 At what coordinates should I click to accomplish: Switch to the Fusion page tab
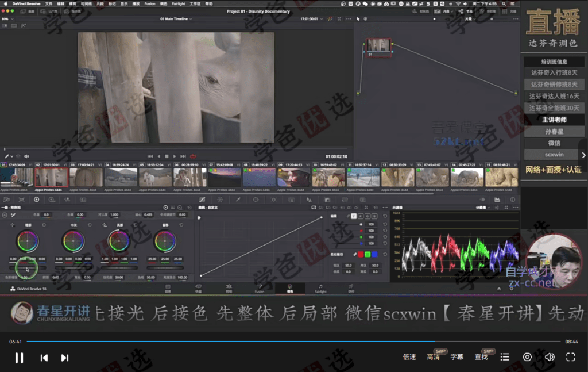(x=260, y=288)
